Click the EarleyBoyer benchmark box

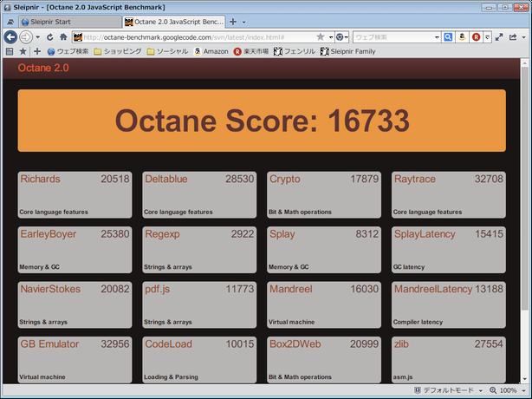(x=75, y=250)
